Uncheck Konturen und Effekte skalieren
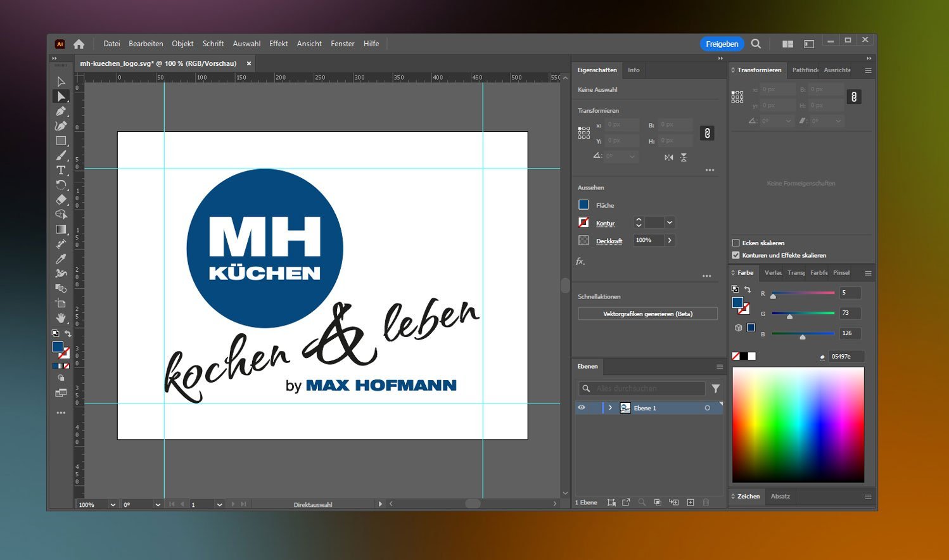 click(736, 255)
